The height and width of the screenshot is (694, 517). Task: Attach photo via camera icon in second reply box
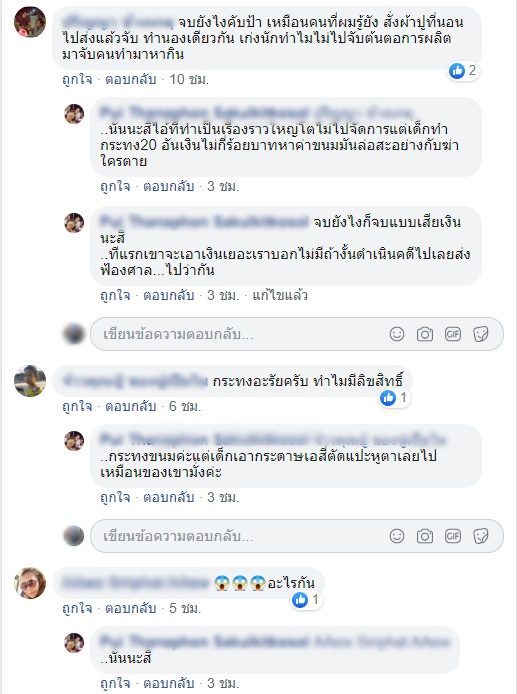tap(424, 536)
